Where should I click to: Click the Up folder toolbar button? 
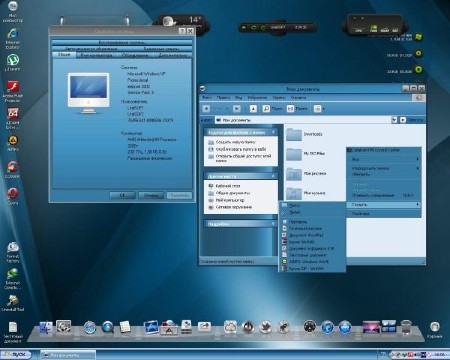(253, 109)
